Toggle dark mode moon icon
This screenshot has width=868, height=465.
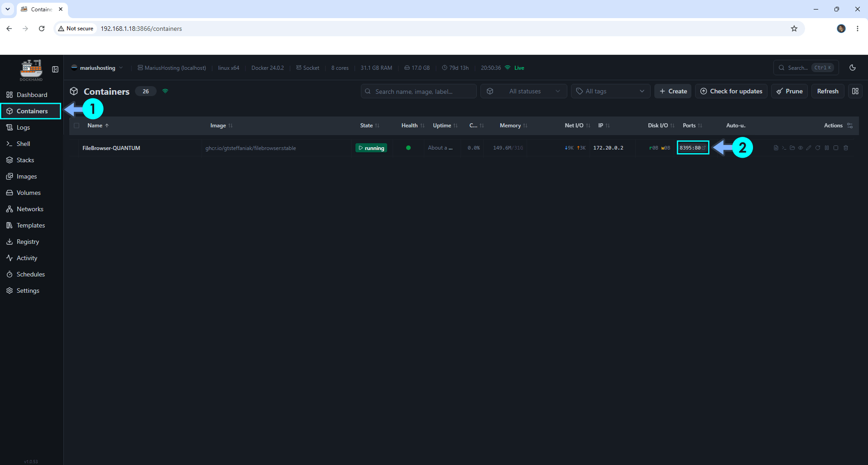point(853,68)
